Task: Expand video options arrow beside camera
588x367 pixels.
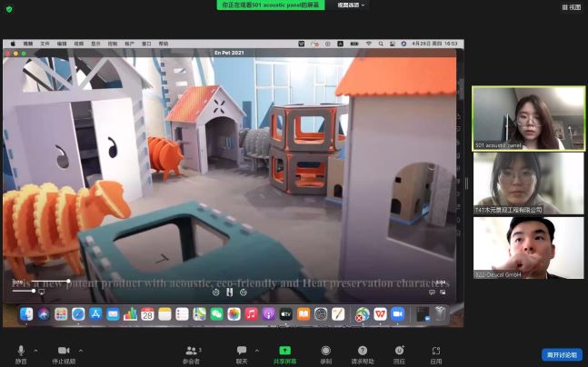Action: 80,349
